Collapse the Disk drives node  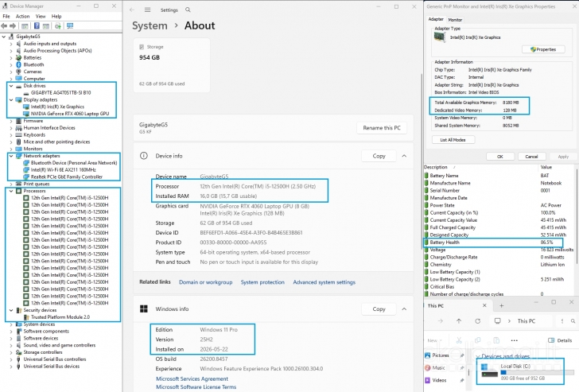(x=11, y=86)
